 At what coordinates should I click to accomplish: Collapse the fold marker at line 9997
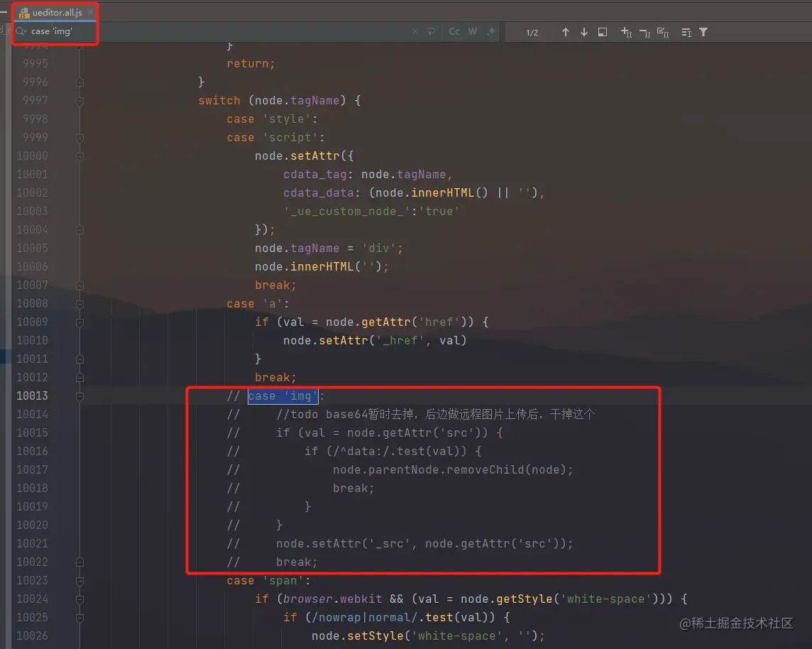(79, 101)
